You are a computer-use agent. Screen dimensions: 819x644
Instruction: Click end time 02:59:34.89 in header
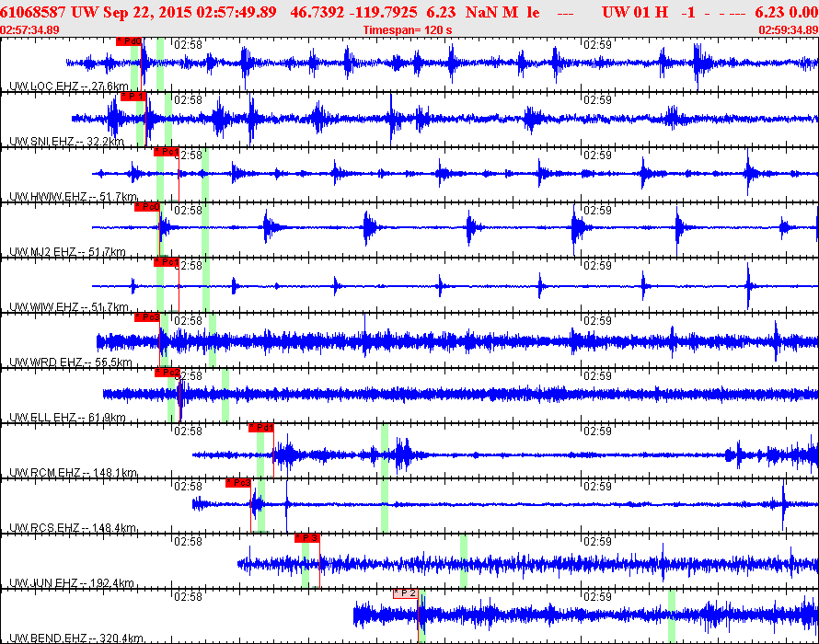[x=789, y=30]
